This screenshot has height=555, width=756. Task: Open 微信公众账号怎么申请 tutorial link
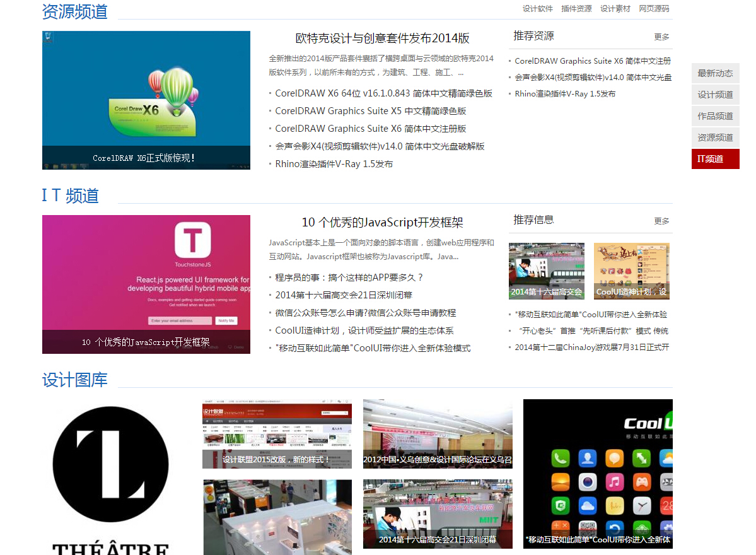click(x=366, y=313)
